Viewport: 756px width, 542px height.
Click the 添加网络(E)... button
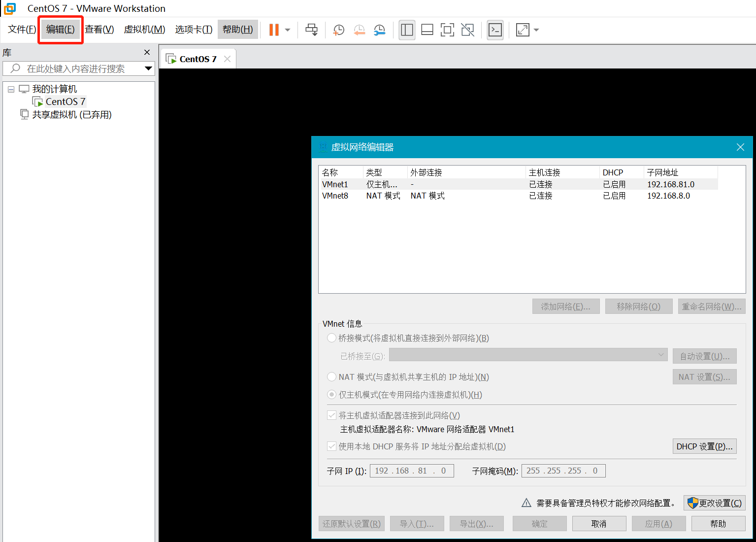(566, 306)
